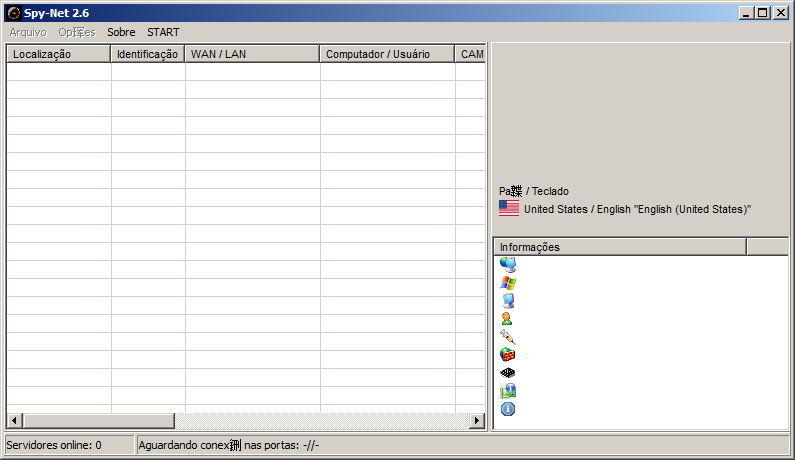Click START in the menu bar
Viewport: 795px width, 460px height.
coord(163,32)
